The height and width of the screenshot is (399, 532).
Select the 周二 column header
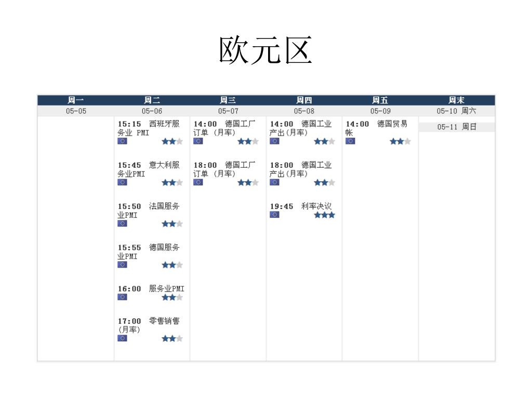click(152, 100)
